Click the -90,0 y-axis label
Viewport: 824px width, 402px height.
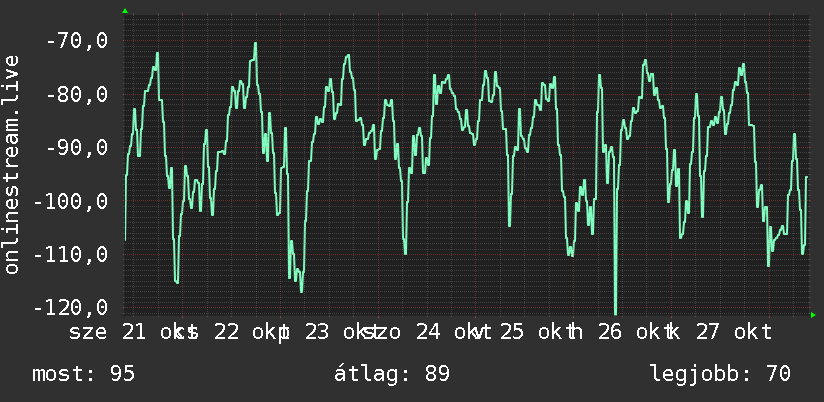click(78, 148)
